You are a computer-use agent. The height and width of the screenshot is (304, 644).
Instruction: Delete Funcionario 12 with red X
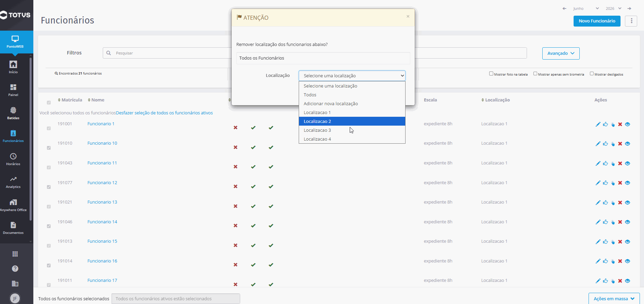tap(620, 183)
